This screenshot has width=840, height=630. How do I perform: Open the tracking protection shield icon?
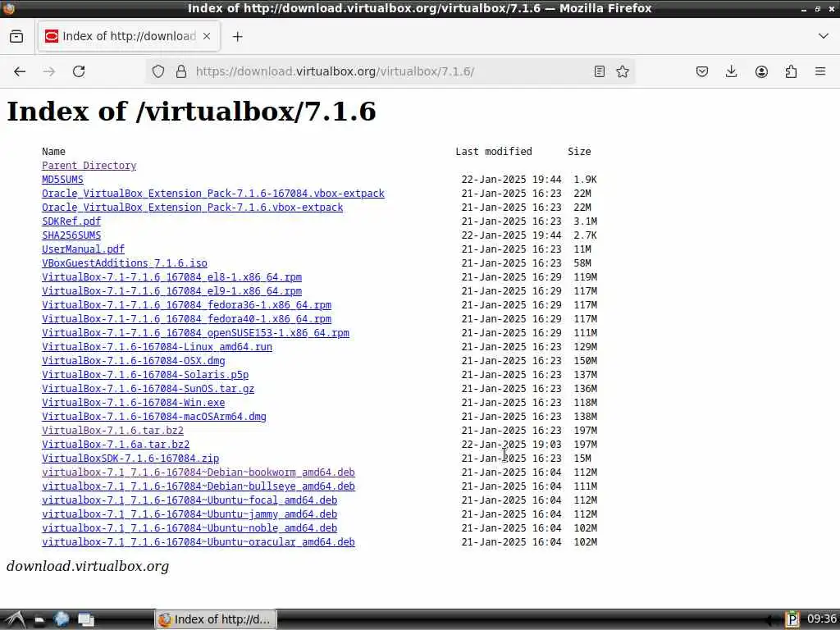coord(158,71)
